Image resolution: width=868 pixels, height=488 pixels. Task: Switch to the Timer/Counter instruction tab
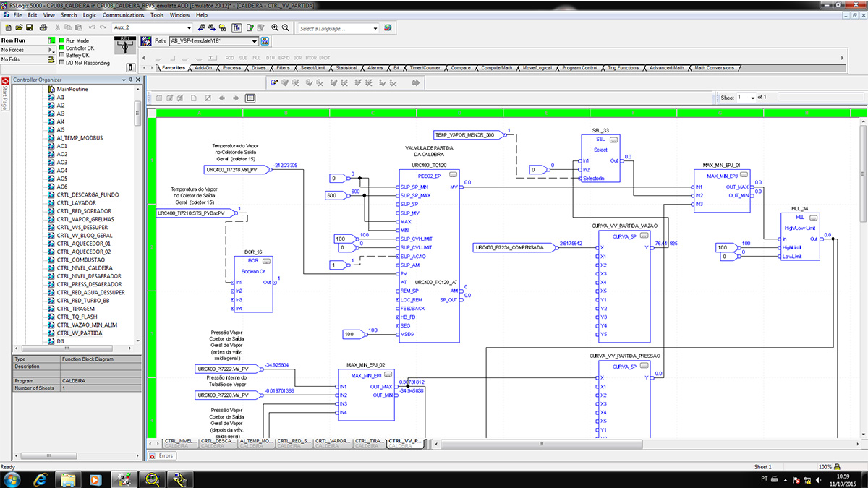click(425, 68)
